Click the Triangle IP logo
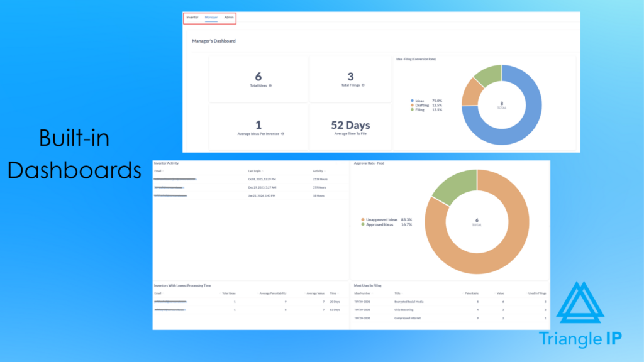This screenshot has width=644, height=362. click(582, 308)
